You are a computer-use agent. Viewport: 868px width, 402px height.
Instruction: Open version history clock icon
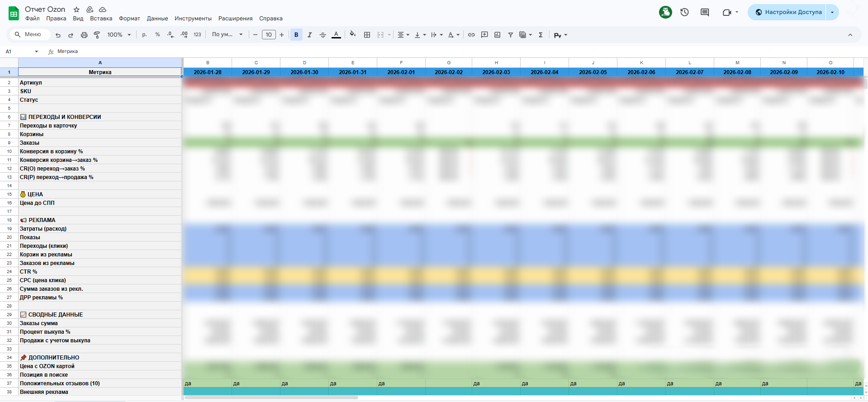coord(684,12)
